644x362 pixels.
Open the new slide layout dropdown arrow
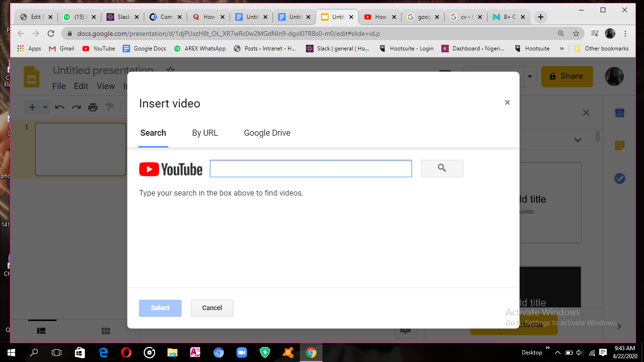pos(45,107)
